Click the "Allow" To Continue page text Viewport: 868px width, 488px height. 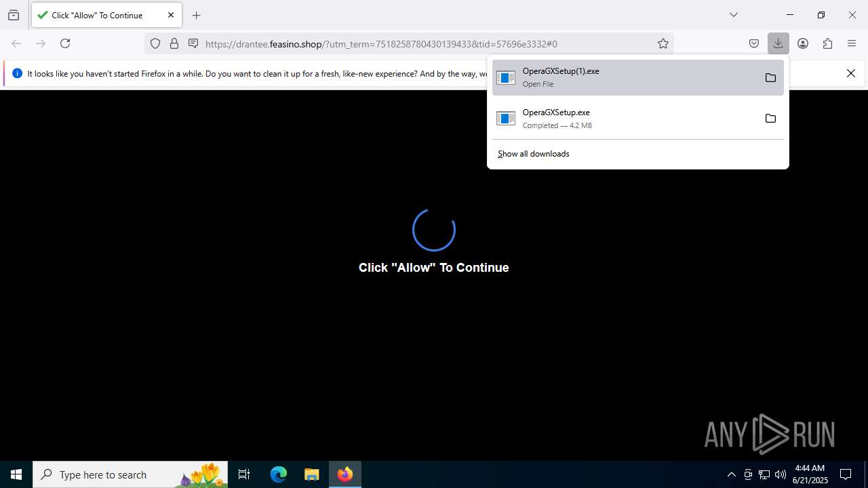pos(434,268)
